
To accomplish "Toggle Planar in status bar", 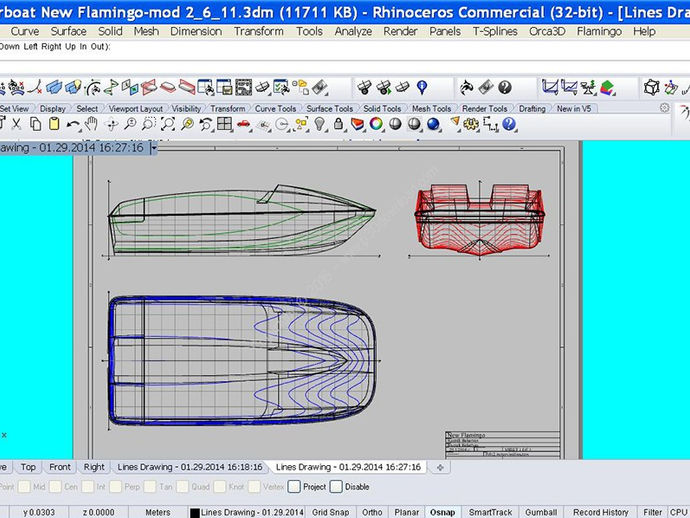I will pos(406,512).
